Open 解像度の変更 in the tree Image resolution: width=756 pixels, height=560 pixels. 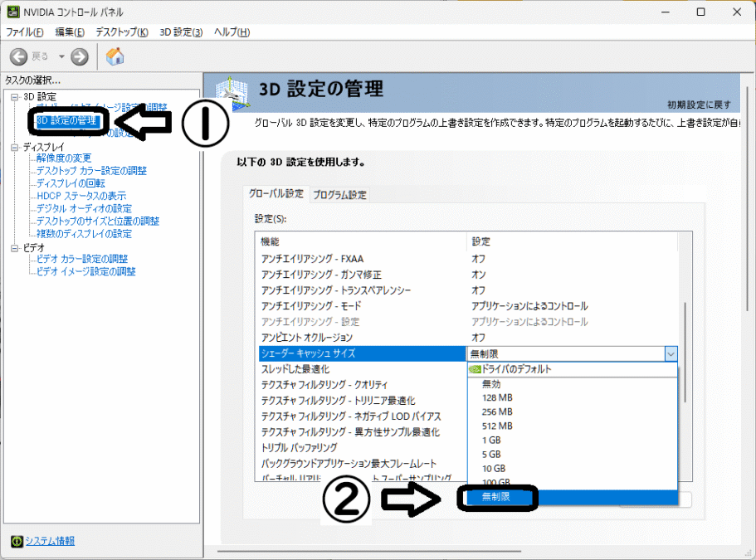(x=63, y=158)
